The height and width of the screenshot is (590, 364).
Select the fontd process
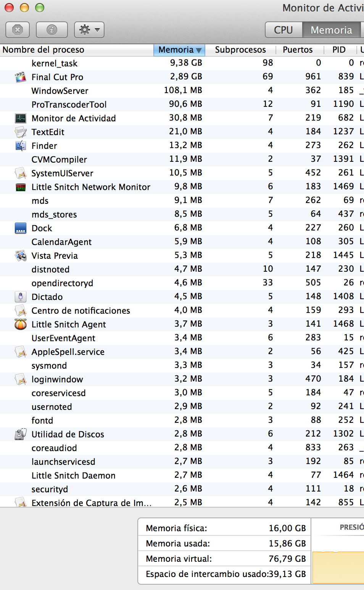pos(182,421)
